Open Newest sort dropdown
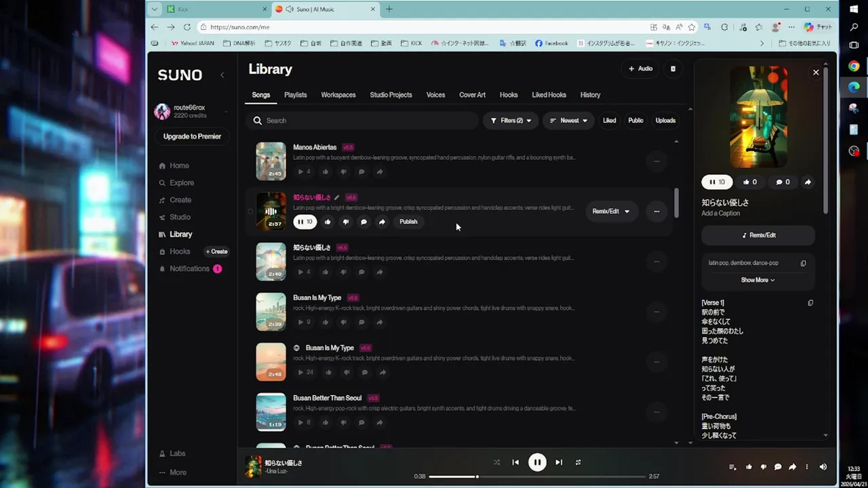Viewport: 868px width, 488px height. pos(568,121)
